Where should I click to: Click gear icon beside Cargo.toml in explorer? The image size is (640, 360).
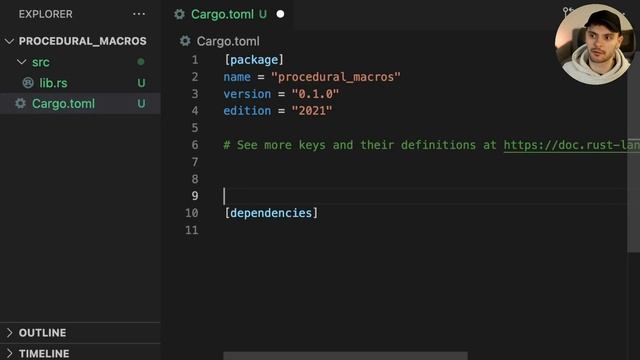click(x=20, y=103)
